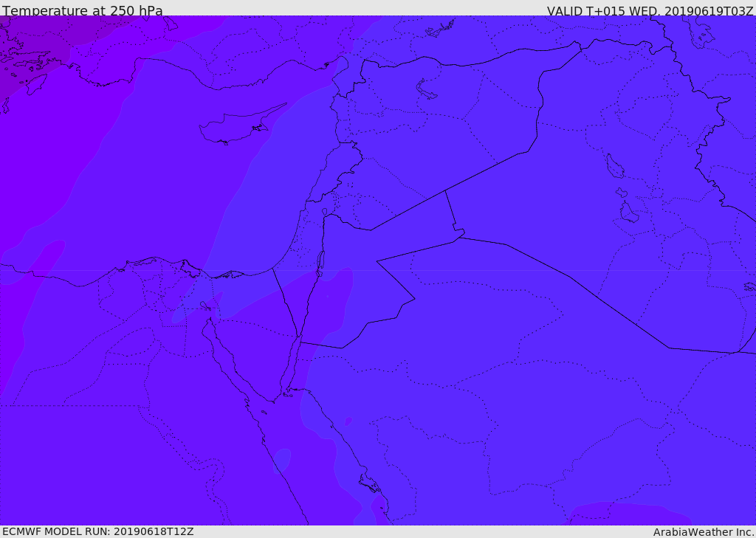The width and height of the screenshot is (756, 538).
Task: Click the 'ArabiaWeather Inc' credit text
Action: [x=703, y=532]
